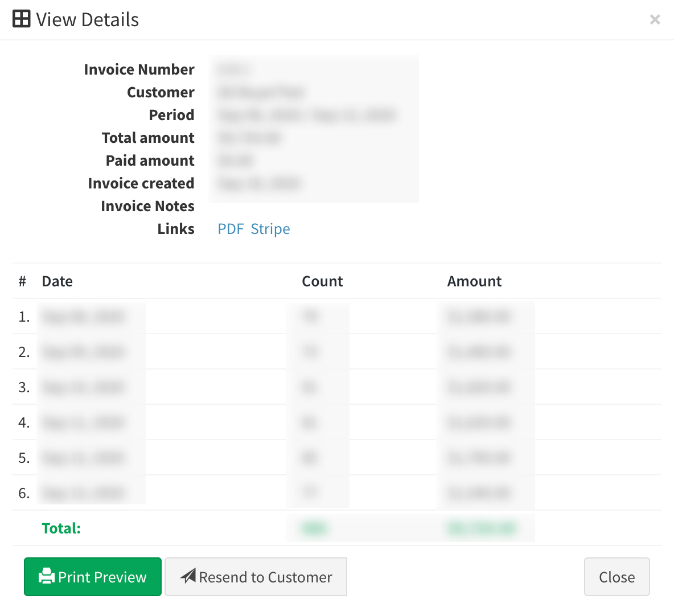Click the Count column header
Screen dimensions: 674x616
[322, 281]
